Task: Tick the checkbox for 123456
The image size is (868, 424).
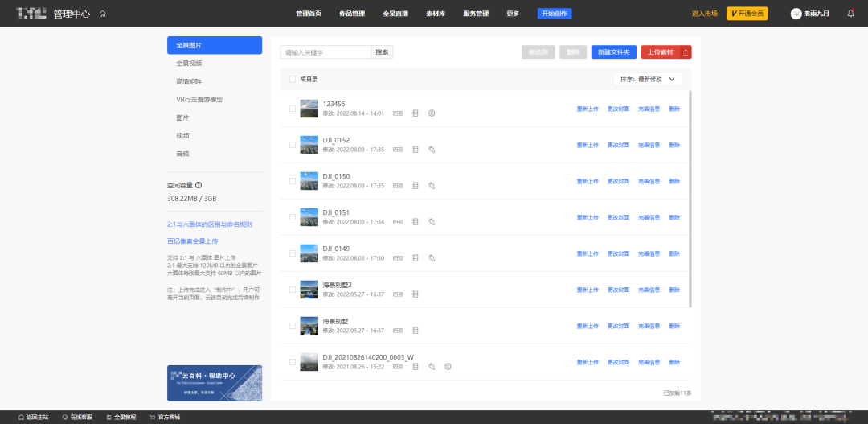Action: tap(293, 109)
